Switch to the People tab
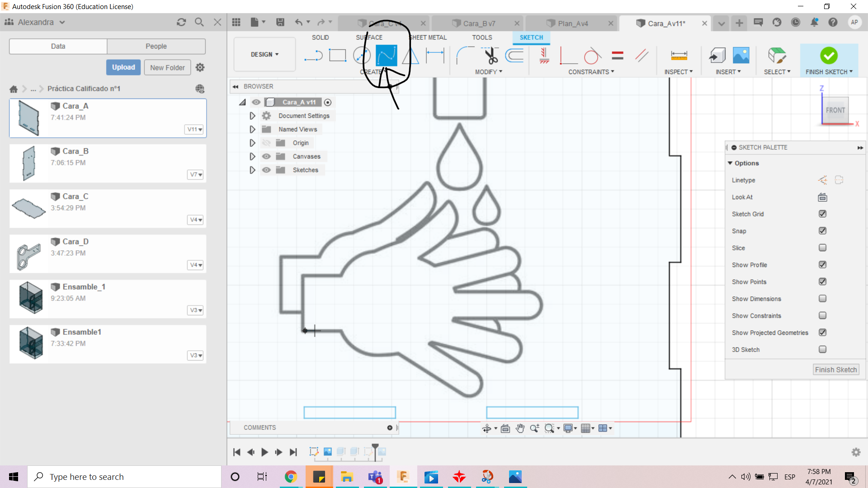This screenshot has height=488, width=868. 156,46
